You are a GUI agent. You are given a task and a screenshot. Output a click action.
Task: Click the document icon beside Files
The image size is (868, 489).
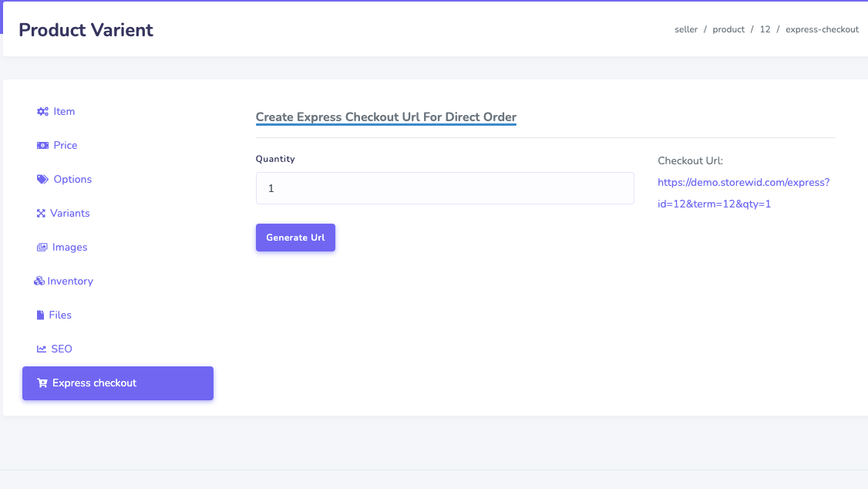(42, 315)
